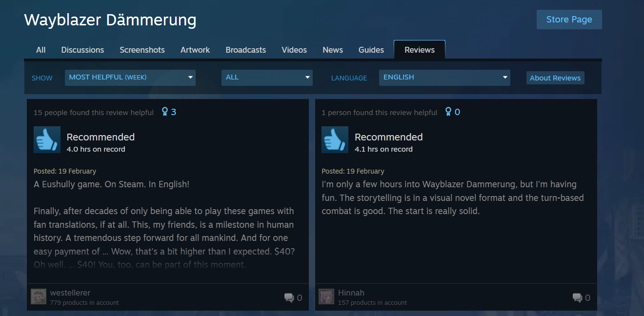Image resolution: width=644 pixels, height=316 pixels.
Task: Click the award ribbon icon showing 0
Action: [x=448, y=112]
